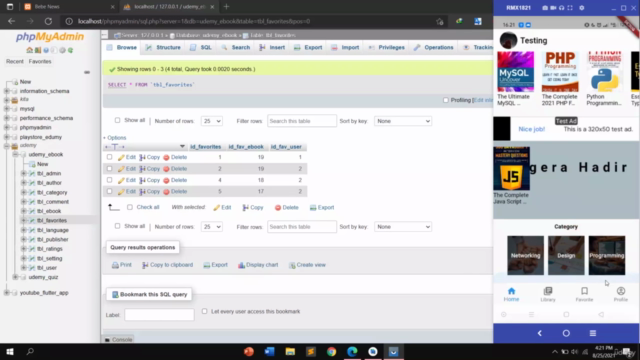Viewport: 640px width, 360px height.
Task: Switch to the Operations tab
Action: [x=433, y=47]
